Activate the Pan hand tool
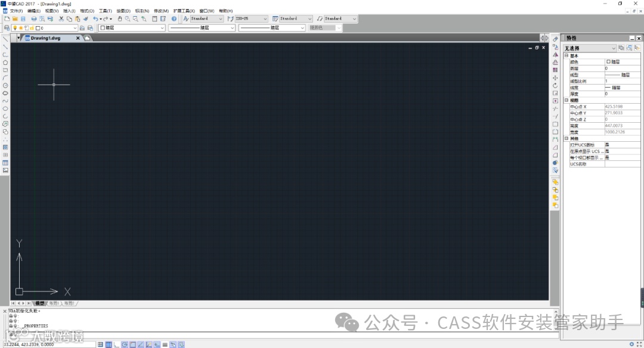 coord(120,19)
